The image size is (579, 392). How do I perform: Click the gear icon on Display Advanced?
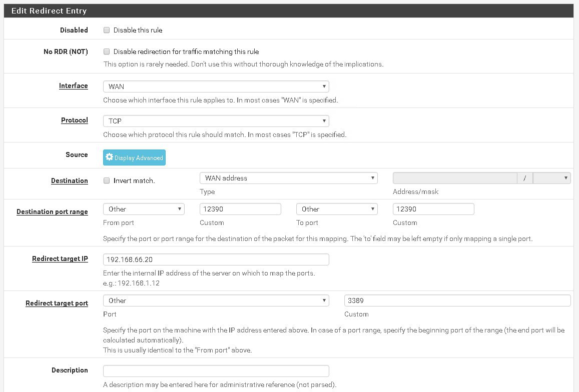pyautogui.click(x=109, y=157)
